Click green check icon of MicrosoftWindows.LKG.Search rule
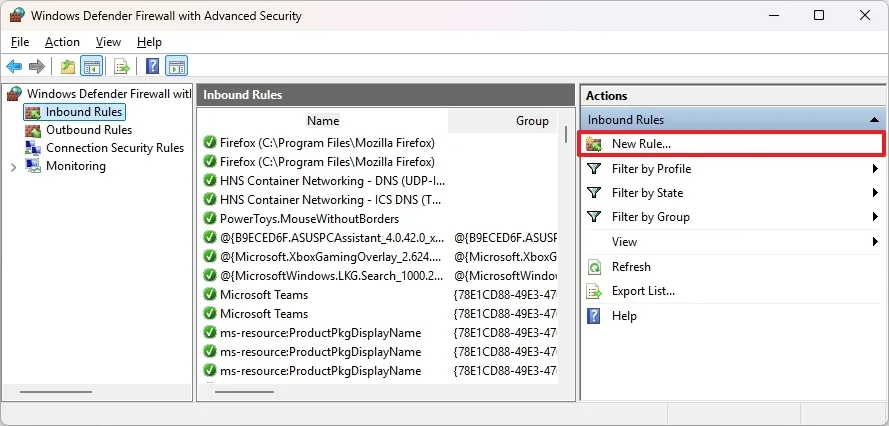This screenshot has height=426, width=889. click(210, 276)
